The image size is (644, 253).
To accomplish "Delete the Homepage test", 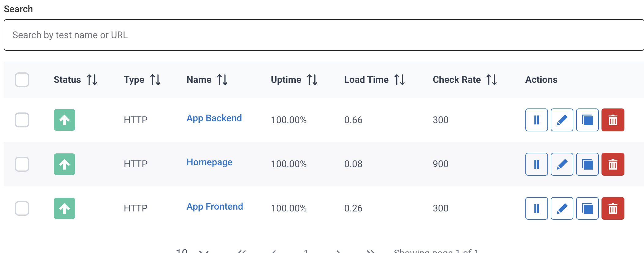I will [x=613, y=164].
